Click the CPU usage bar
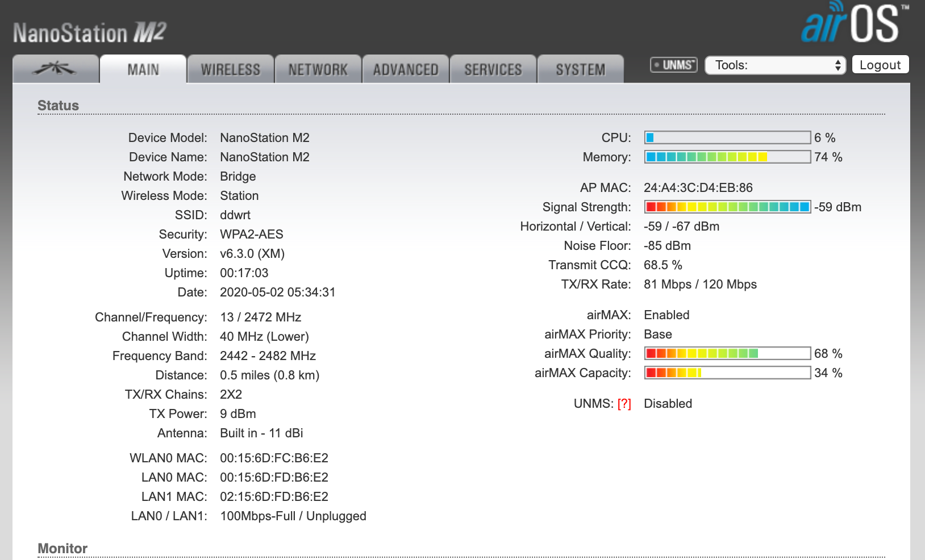Viewport: 925px width, 560px height. pyautogui.click(x=727, y=137)
